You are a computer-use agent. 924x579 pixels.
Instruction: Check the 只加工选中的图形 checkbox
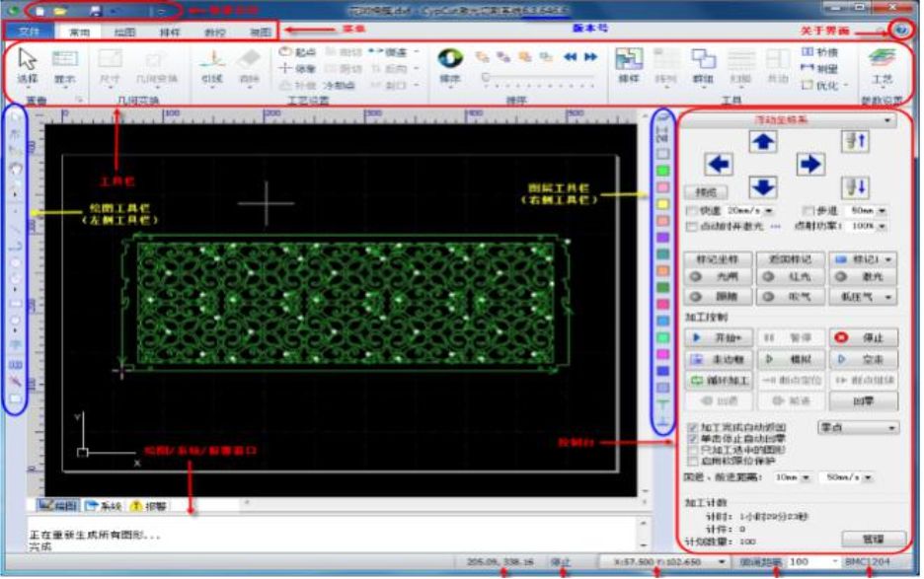(693, 450)
